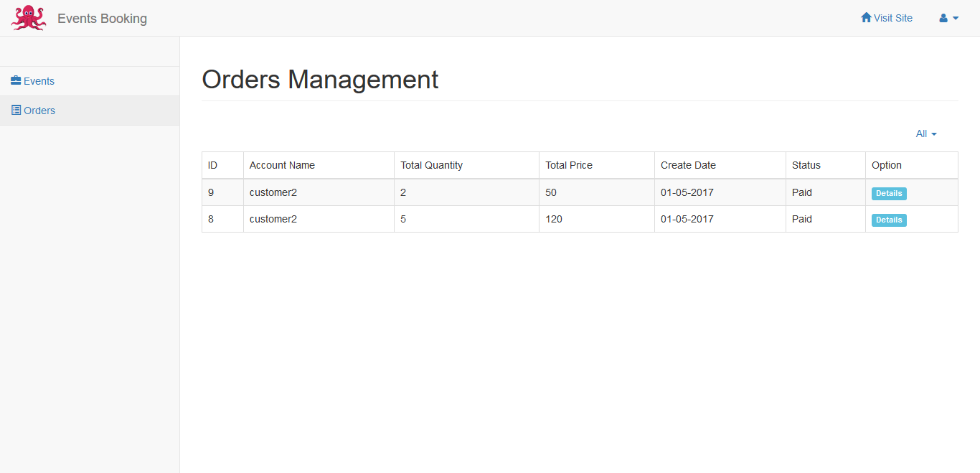The width and height of the screenshot is (980, 473).
Task: Select the Orders sidebar menu item
Action: coord(39,111)
